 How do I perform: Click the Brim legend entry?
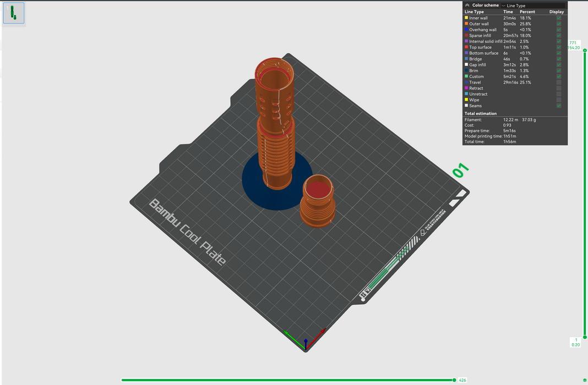coord(473,71)
